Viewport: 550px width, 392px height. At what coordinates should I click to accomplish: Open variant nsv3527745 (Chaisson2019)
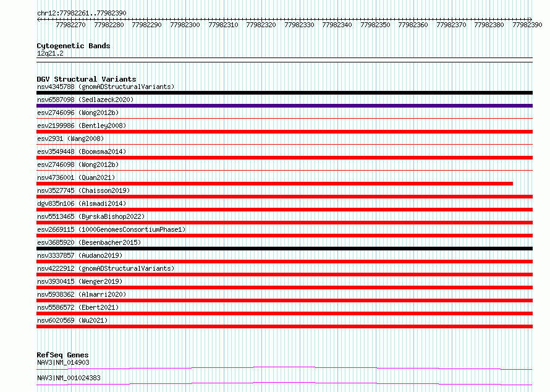[83, 190]
